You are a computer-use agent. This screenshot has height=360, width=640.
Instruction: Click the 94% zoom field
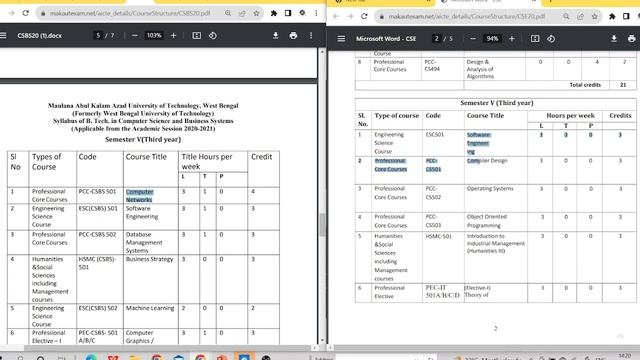(x=492, y=39)
